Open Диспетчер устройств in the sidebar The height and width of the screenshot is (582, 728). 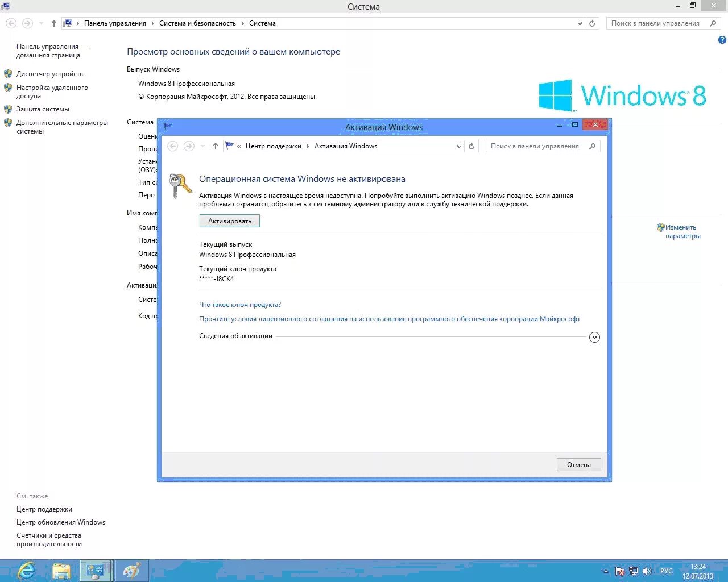49,74
